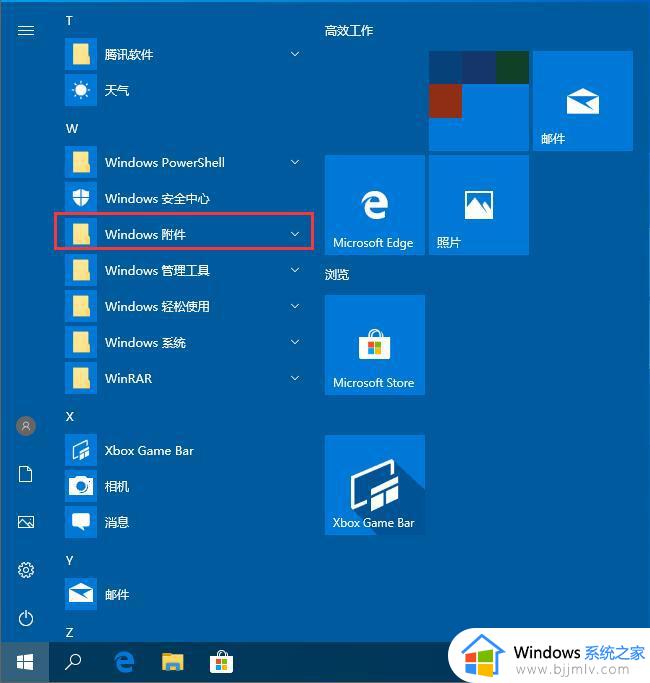Jump via the Y letter header
The height and width of the screenshot is (683, 650).
pos(69,560)
